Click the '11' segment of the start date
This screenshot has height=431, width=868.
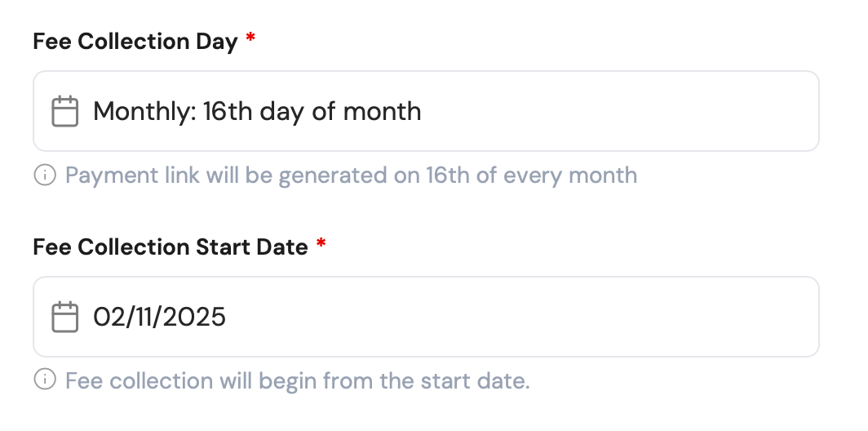tap(140, 317)
